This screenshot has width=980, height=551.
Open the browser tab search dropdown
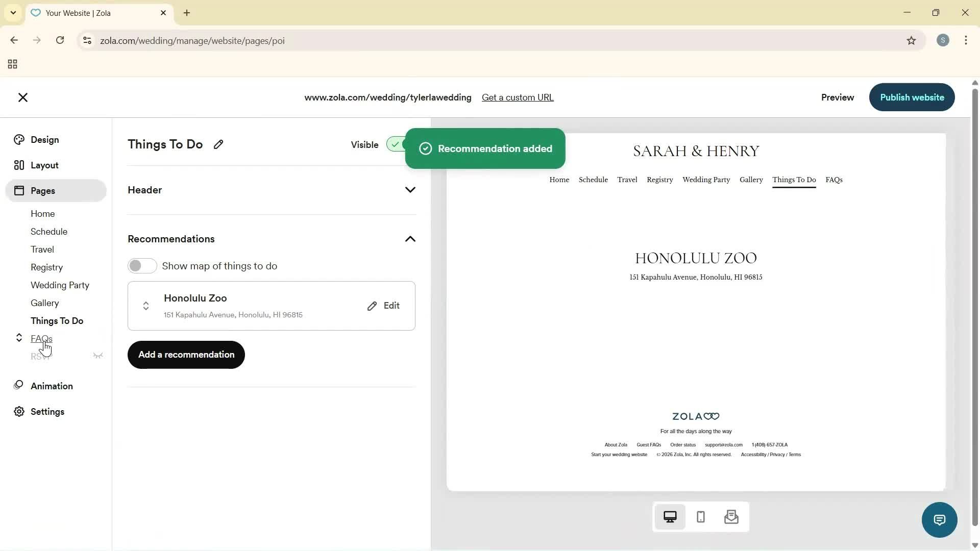tap(13, 13)
